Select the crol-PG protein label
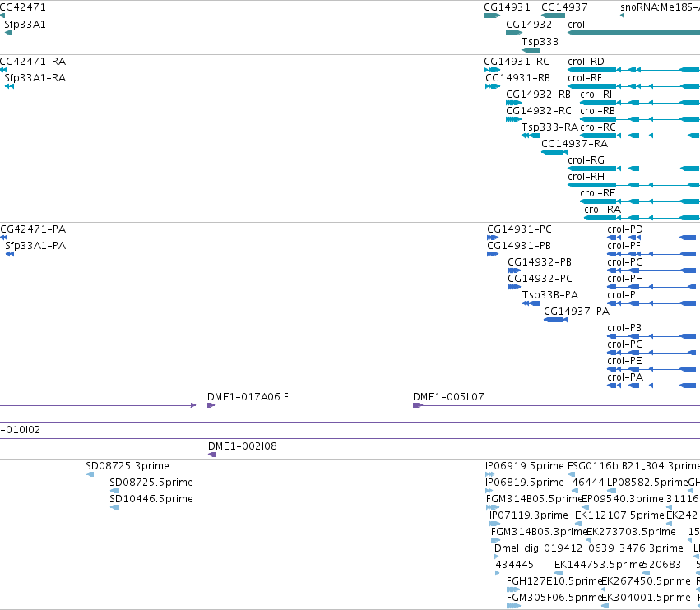The image size is (700, 610). [625, 262]
